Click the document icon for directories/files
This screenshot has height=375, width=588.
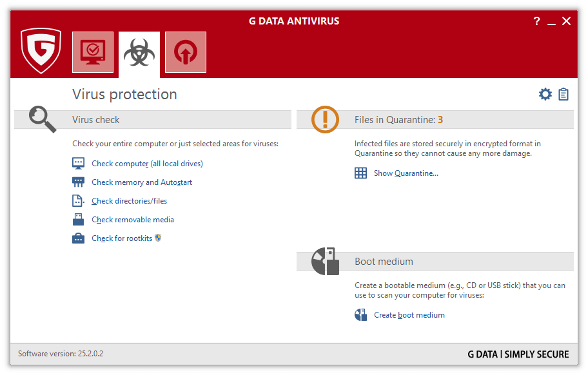(78, 201)
